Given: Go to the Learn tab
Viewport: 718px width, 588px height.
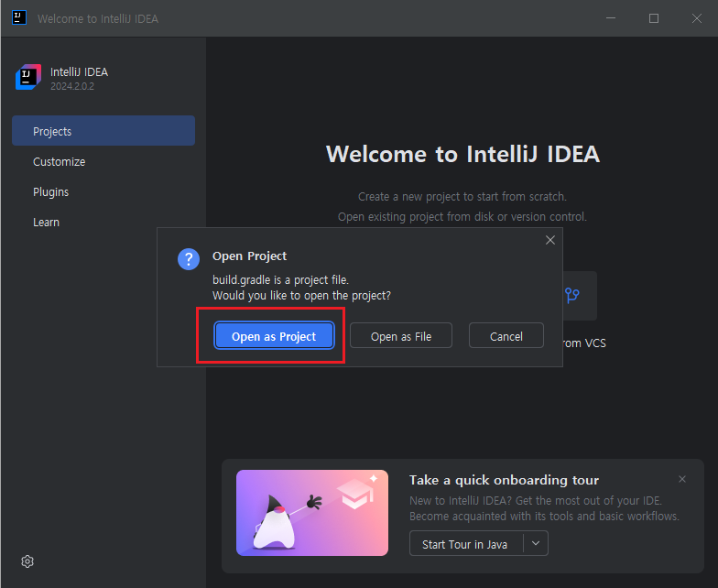Looking at the screenshot, I should pyautogui.click(x=46, y=222).
